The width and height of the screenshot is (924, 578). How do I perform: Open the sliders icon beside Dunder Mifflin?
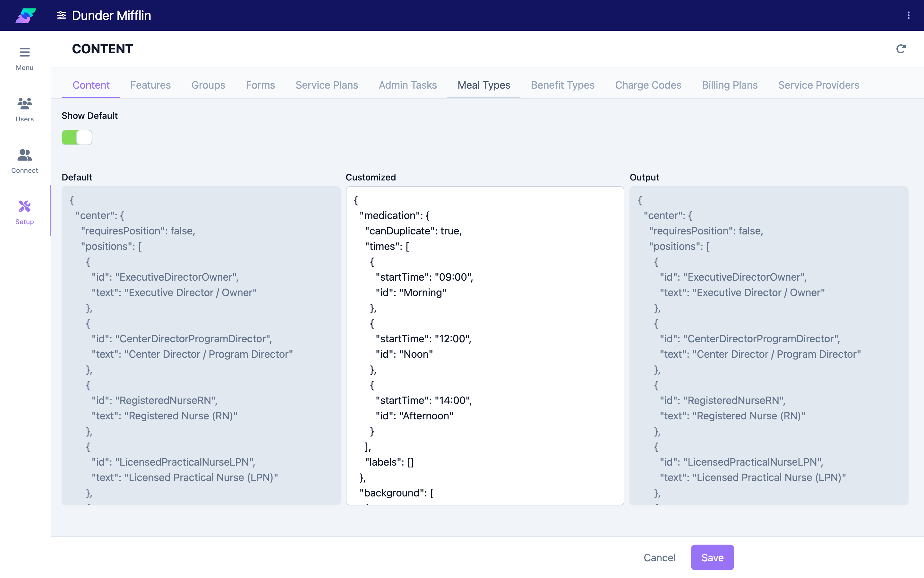coord(62,15)
